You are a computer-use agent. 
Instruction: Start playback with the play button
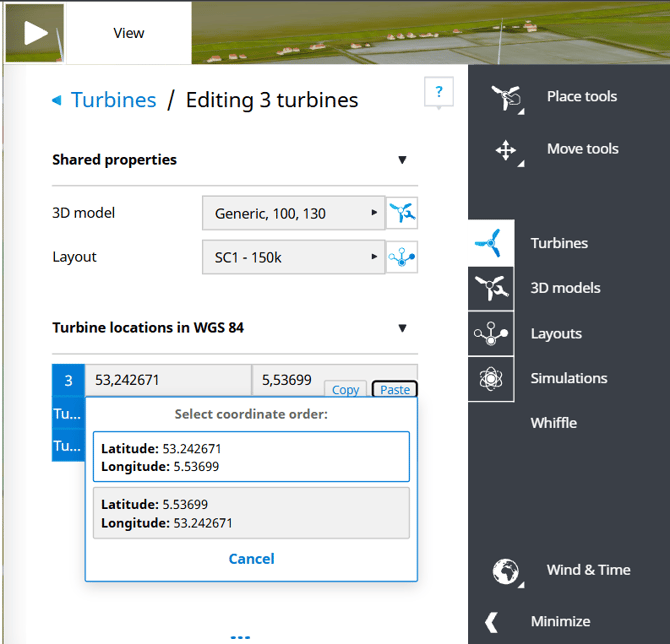point(35,33)
